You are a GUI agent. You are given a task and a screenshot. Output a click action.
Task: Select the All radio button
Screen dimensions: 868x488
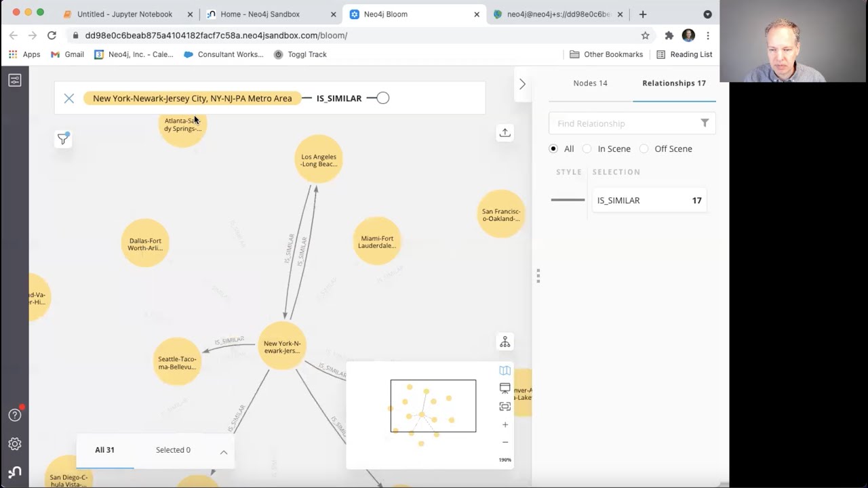[x=553, y=148]
